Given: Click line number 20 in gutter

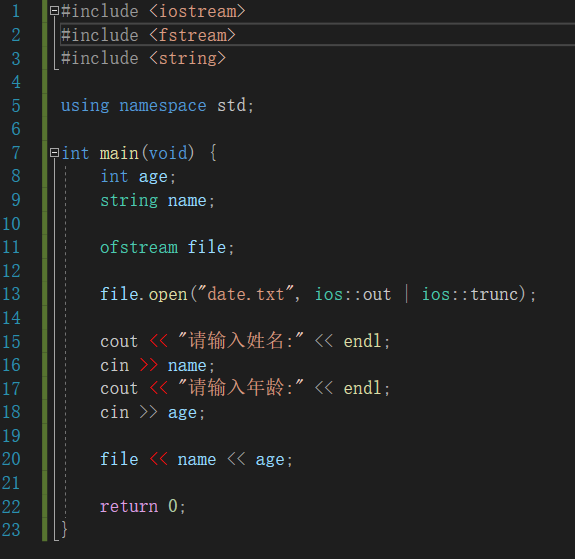Looking at the screenshot, I should 11,459.
